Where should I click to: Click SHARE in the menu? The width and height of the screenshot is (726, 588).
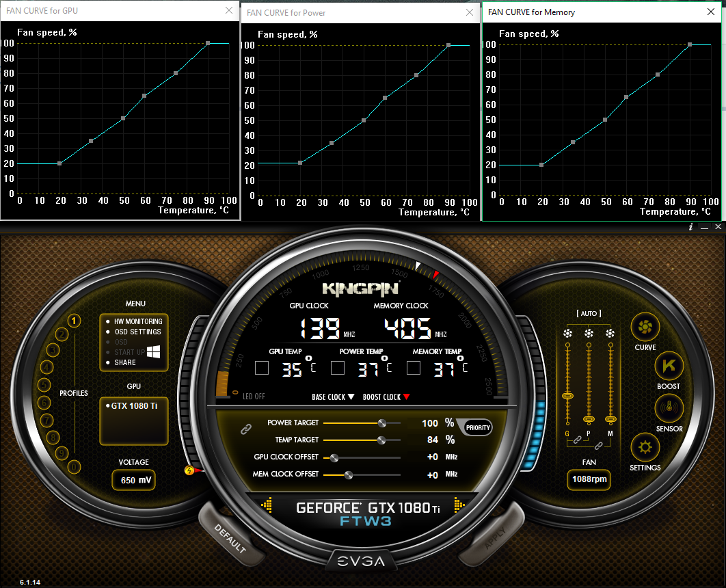pos(125,362)
